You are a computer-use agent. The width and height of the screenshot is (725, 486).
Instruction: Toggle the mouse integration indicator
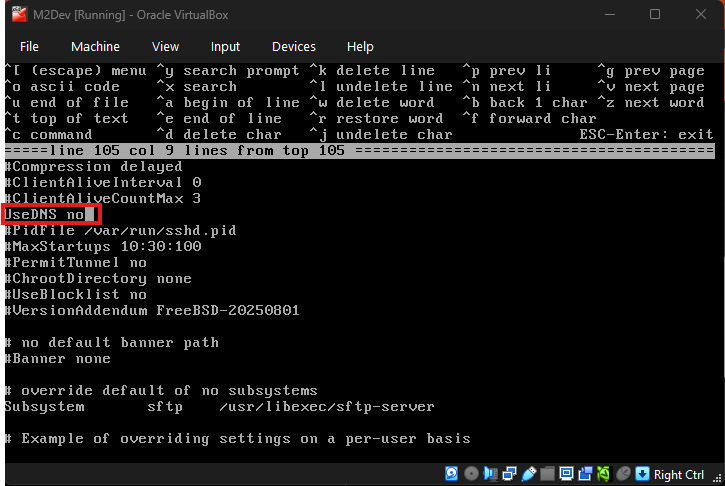point(622,474)
